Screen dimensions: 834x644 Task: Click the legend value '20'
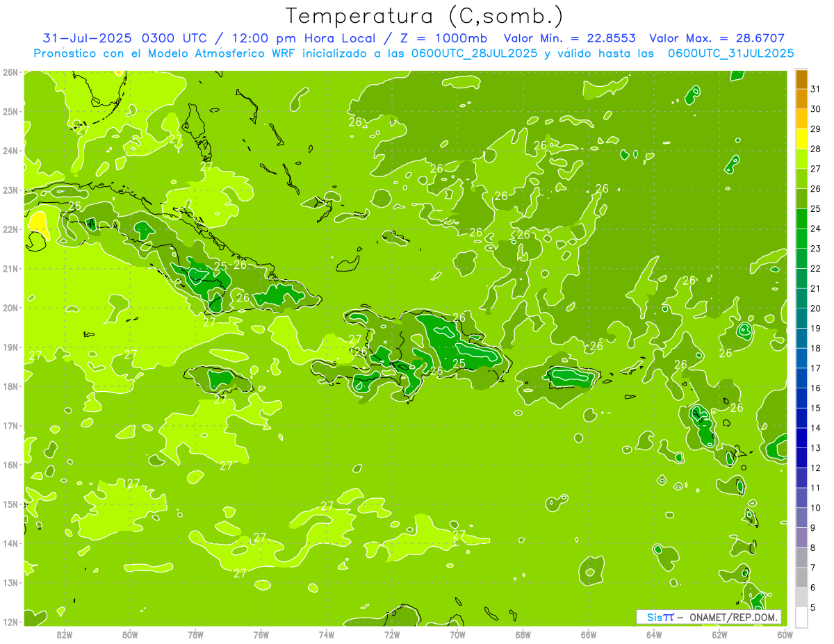pos(816,308)
